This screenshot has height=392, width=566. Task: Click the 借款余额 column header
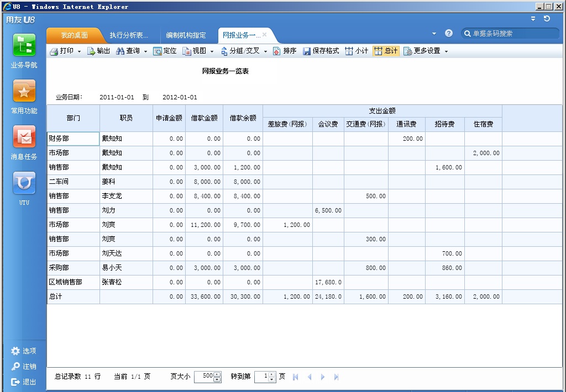coord(243,118)
